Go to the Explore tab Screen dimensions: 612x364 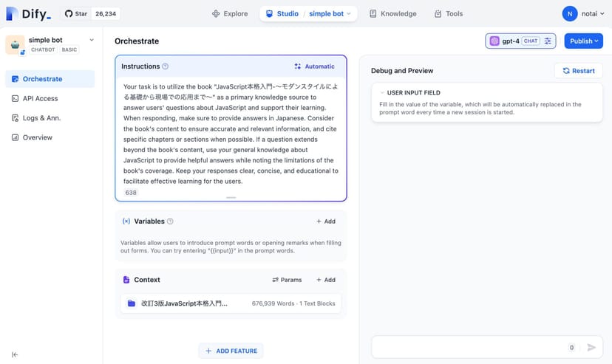coord(230,13)
